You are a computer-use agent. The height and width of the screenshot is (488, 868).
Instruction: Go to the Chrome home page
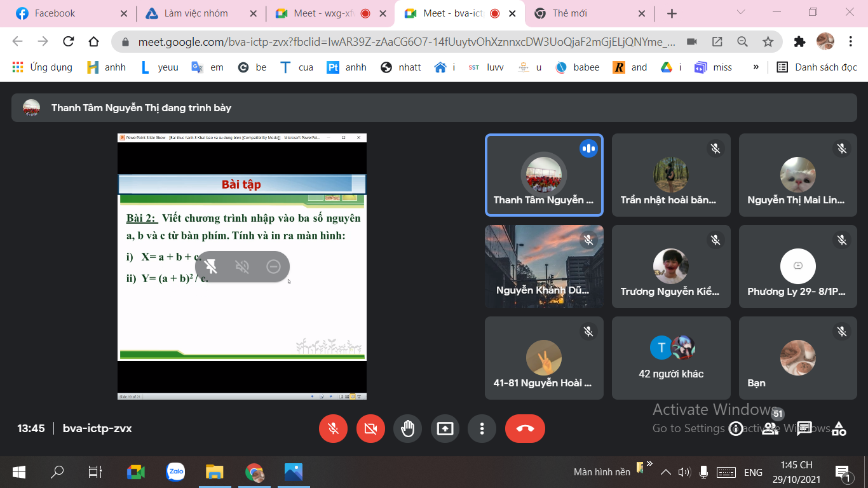[93, 41]
